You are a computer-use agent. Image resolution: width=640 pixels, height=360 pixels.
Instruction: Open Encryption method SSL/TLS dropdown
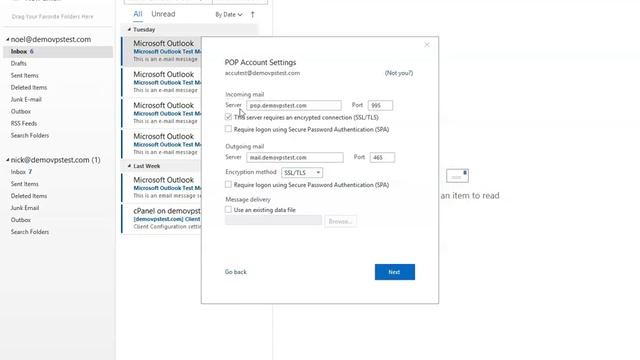(302, 173)
